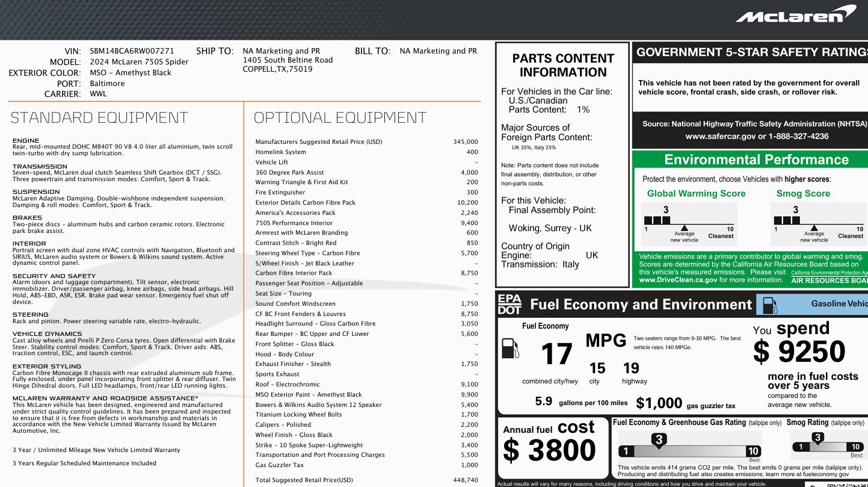Click "Strike - 10 Spoke Super-Lightweight" option
The height and width of the screenshot is (487, 868).
[309, 445]
